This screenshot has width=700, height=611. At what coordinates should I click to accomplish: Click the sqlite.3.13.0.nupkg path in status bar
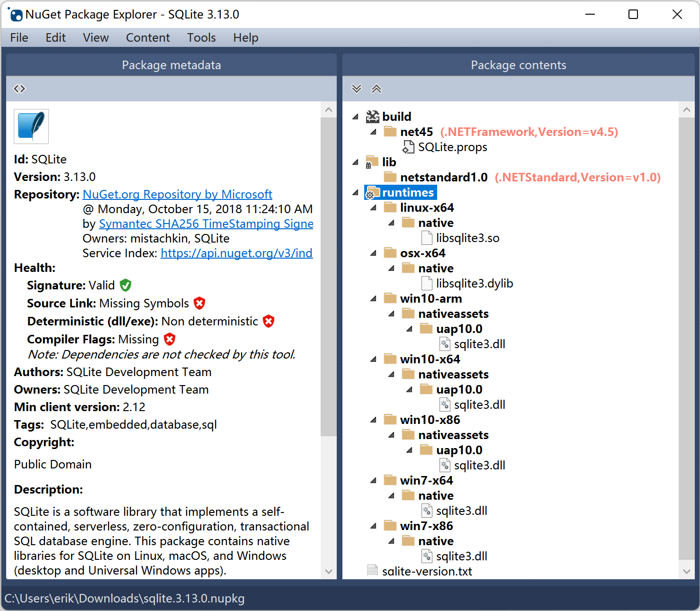(x=125, y=598)
